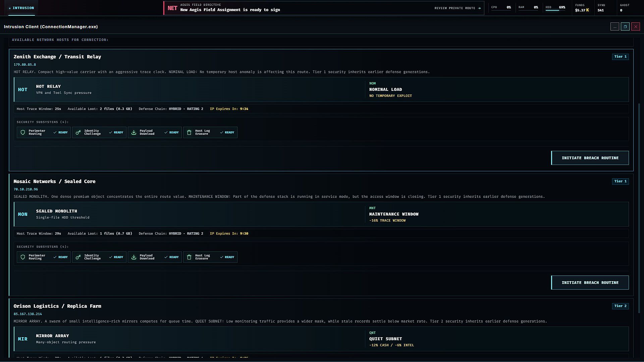Click Zenith Perimeter Routing shield icon

click(x=23, y=132)
